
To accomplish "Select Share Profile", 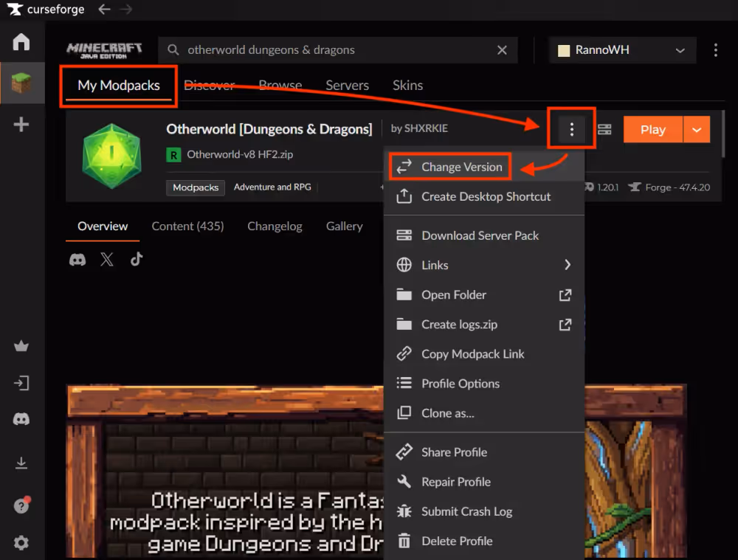I will point(484,452).
